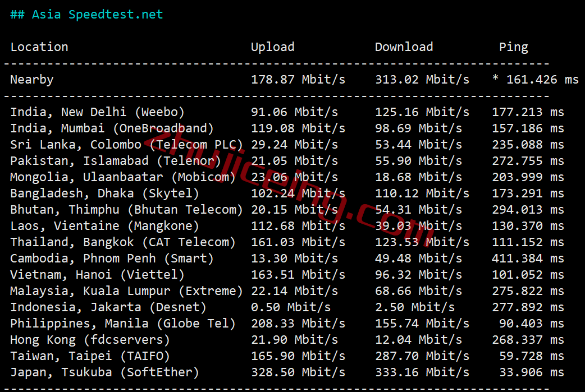
Task: Click Cambodia Phnom Penh ping 411.384 ms
Action: (528, 259)
